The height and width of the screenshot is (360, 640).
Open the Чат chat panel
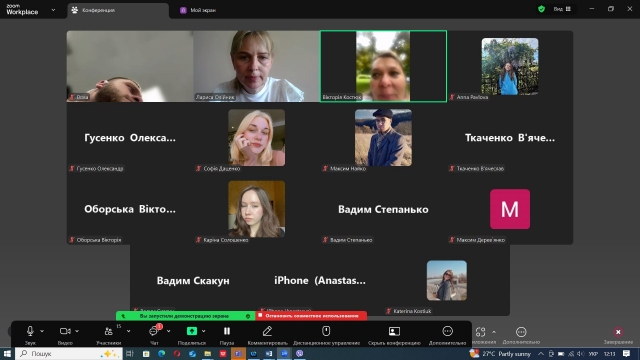(154, 335)
